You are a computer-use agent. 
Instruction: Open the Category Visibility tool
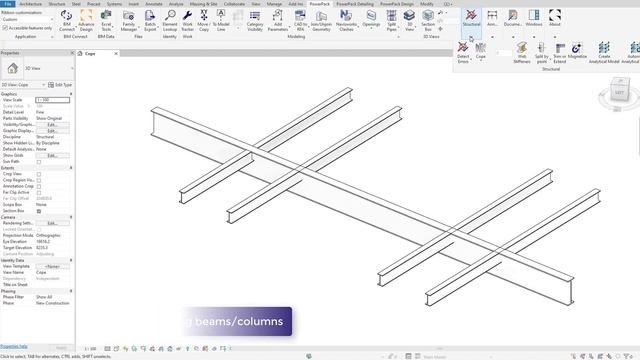click(255, 20)
